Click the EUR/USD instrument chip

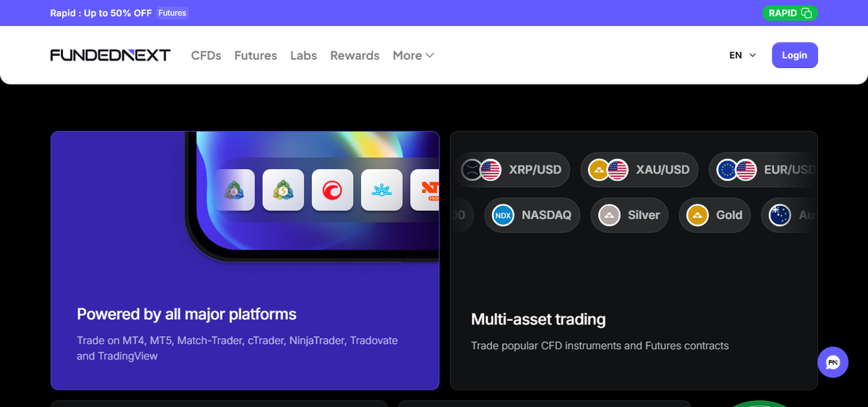point(763,171)
